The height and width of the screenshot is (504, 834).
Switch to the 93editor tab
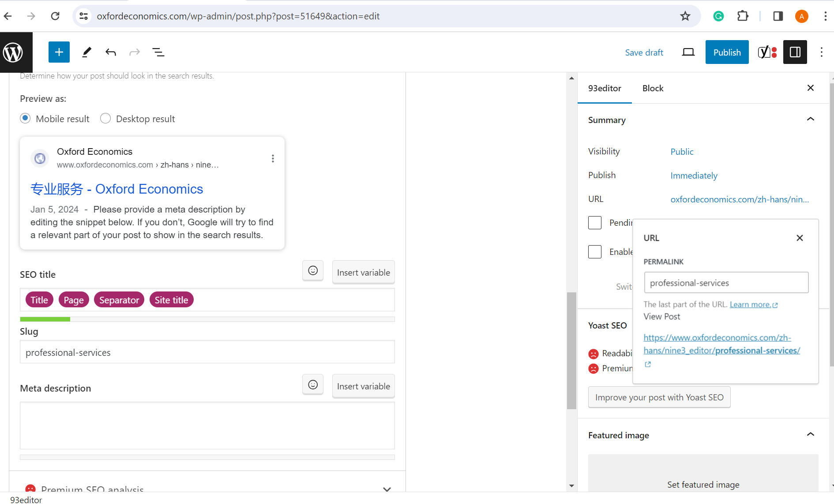point(605,88)
